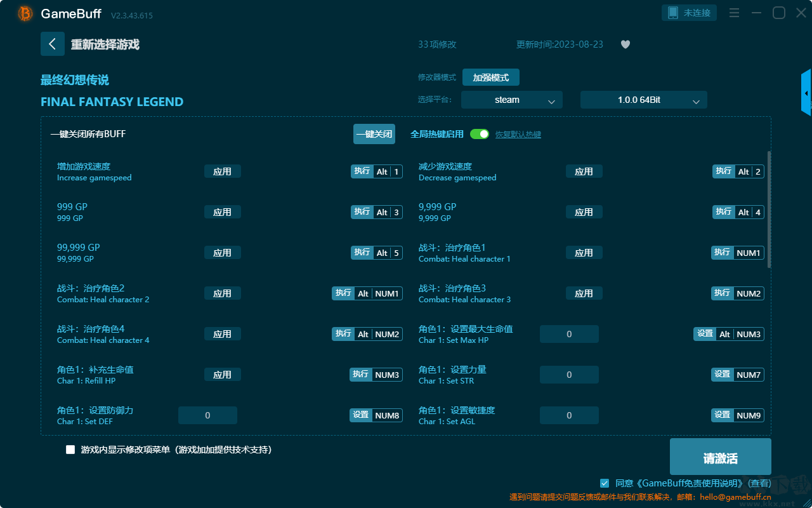Screen dimensions: 812x508
Task: Click the Char 1: Set STR value field
Action: click(569, 375)
